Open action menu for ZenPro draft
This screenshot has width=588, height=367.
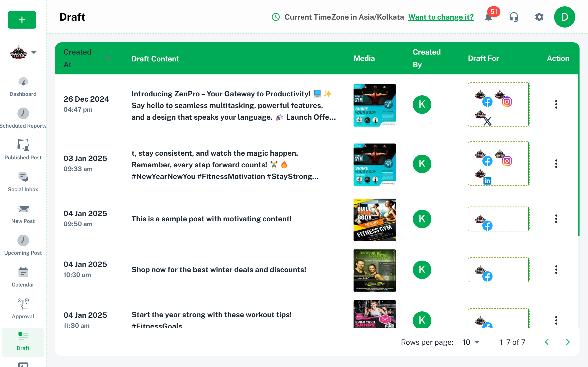(556, 105)
